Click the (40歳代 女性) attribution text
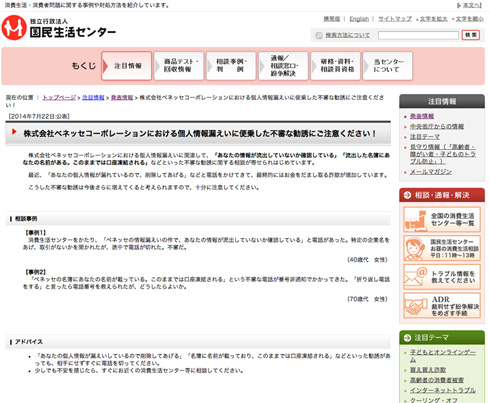The height and width of the screenshot is (403, 490). coord(367,260)
